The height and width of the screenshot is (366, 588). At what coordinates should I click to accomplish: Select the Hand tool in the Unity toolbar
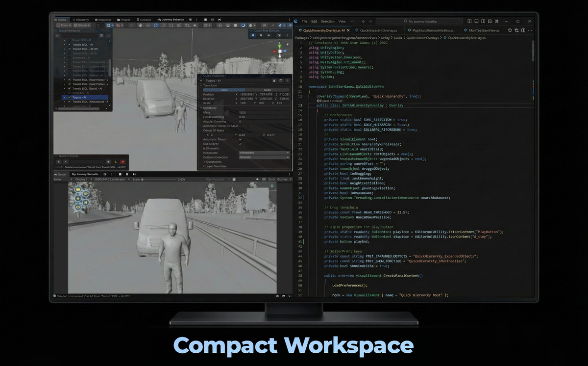(140, 25)
